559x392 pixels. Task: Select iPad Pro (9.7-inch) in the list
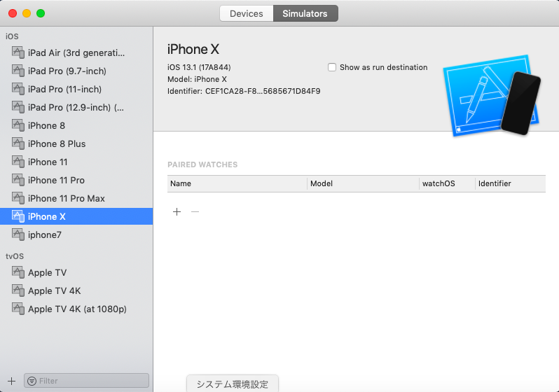coord(76,71)
